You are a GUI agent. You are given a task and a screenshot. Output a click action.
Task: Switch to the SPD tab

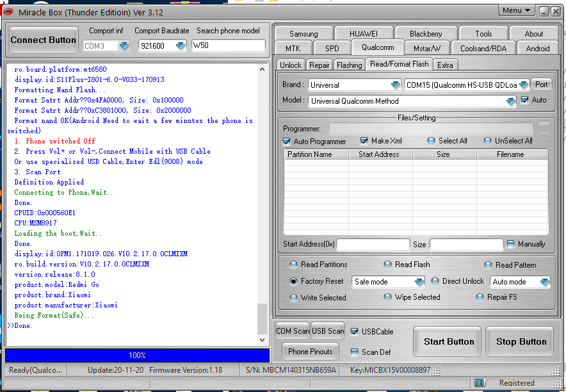click(x=332, y=49)
